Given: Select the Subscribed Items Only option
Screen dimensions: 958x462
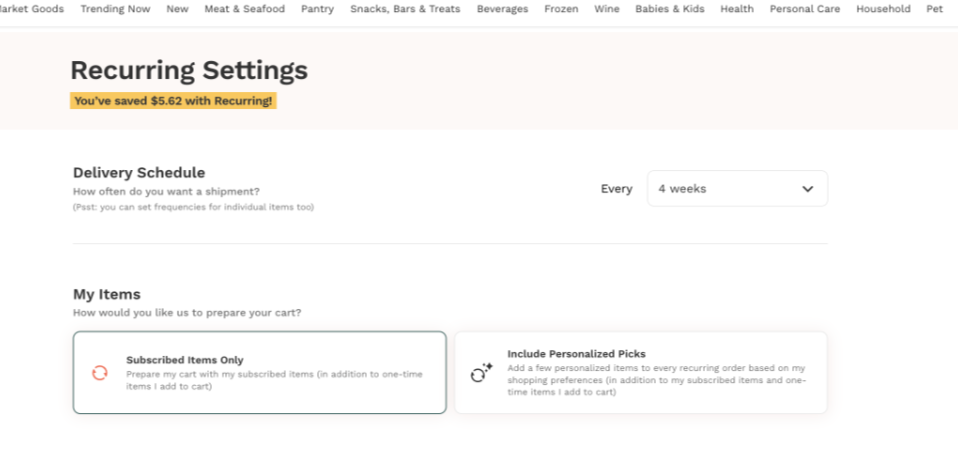Looking at the screenshot, I should tap(259, 372).
